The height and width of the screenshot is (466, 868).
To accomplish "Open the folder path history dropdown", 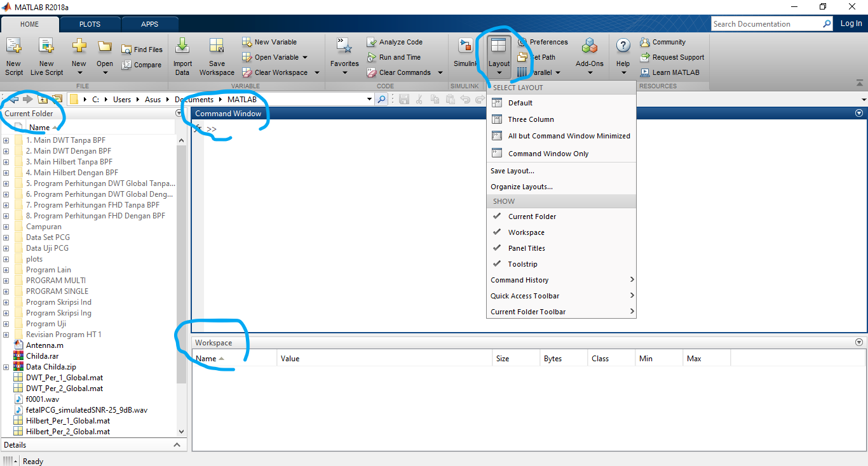I will (x=369, y=99).
